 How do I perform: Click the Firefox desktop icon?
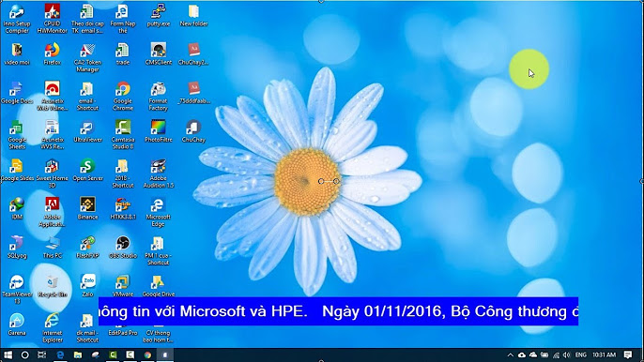pos(53,54)
